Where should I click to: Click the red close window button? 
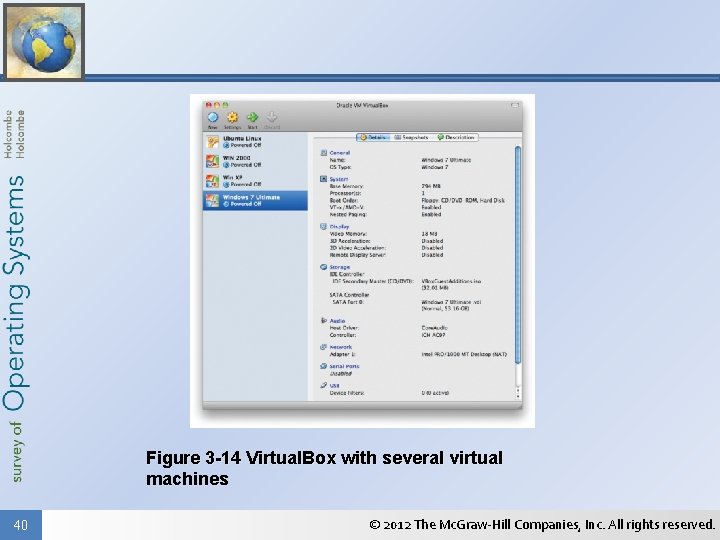tap(208, 105)
